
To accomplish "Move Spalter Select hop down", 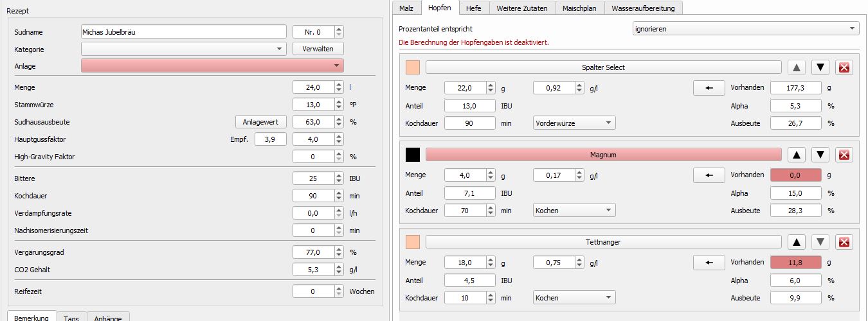I will point(820,67).
